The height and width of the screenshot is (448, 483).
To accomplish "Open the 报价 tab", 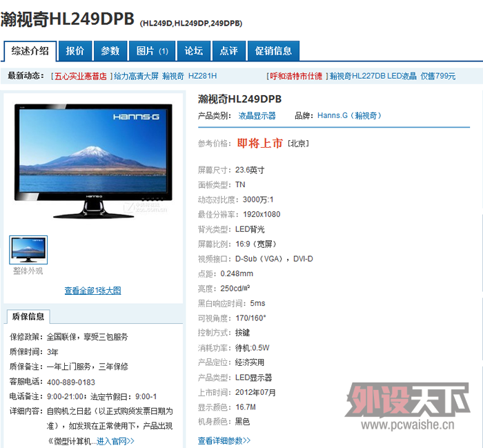I will (75, 51).
